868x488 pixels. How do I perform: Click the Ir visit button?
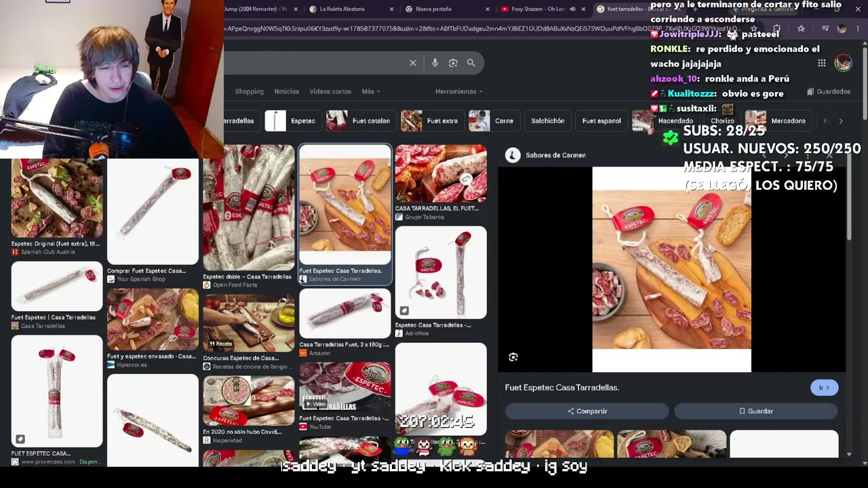[824, 388]
